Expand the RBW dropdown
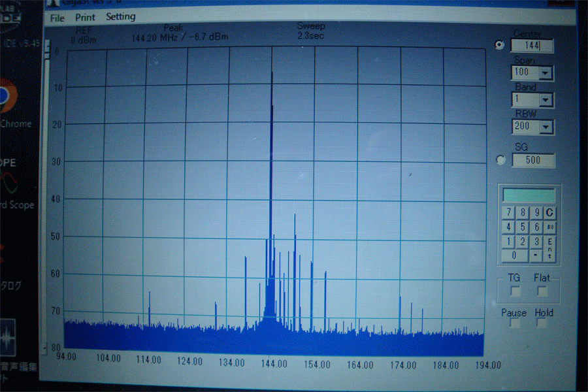Screen dimensions: 588x392 coord(546,127)
